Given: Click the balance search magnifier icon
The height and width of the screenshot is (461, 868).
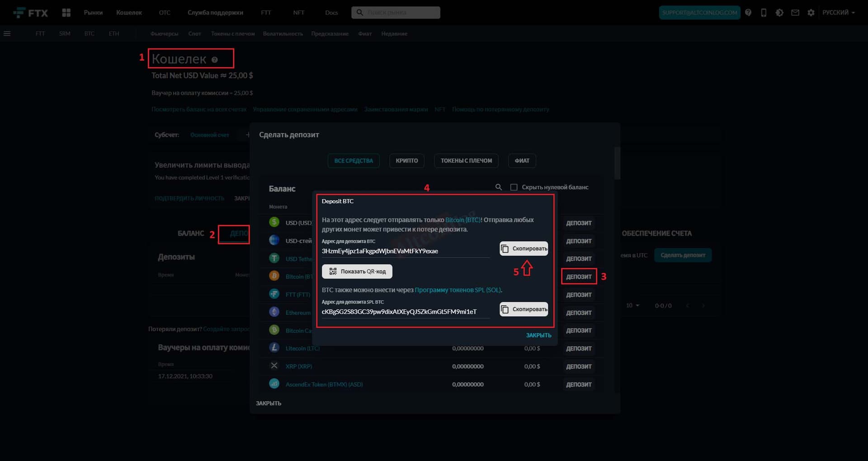Looking at the screenshot, I should coord(499,187).
